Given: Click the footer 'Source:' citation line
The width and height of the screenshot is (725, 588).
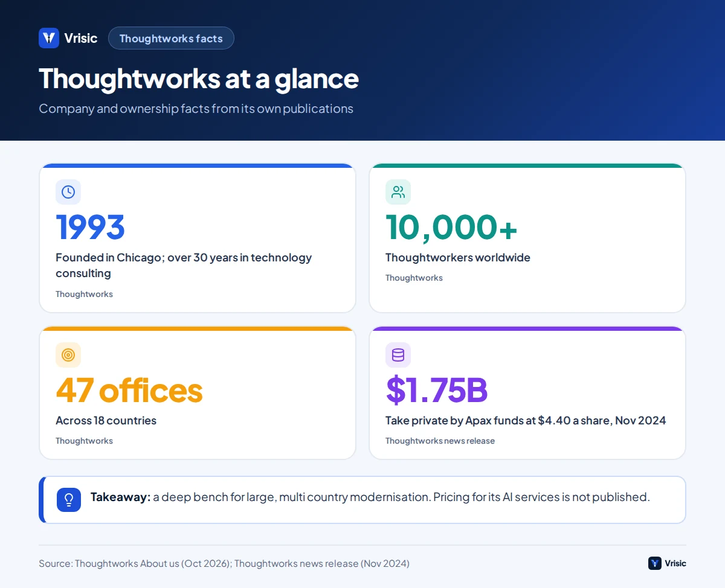Looking at the screenshot, I should tap(224, 564).
